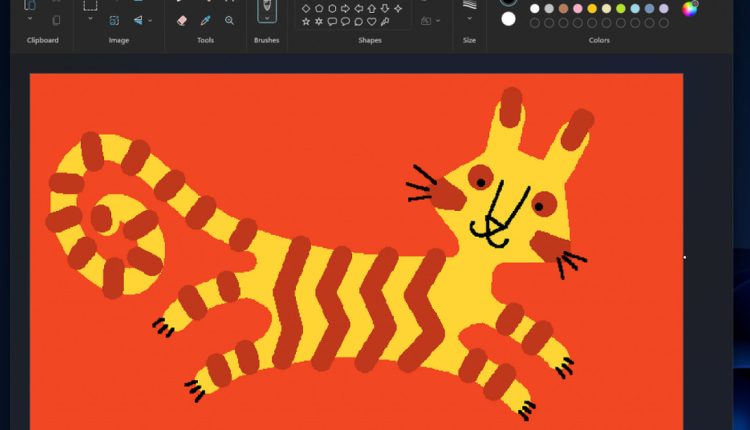Expand the Paste options chevron
The height and width of the screenshot is (430, 750).
(x=30, y=19)
